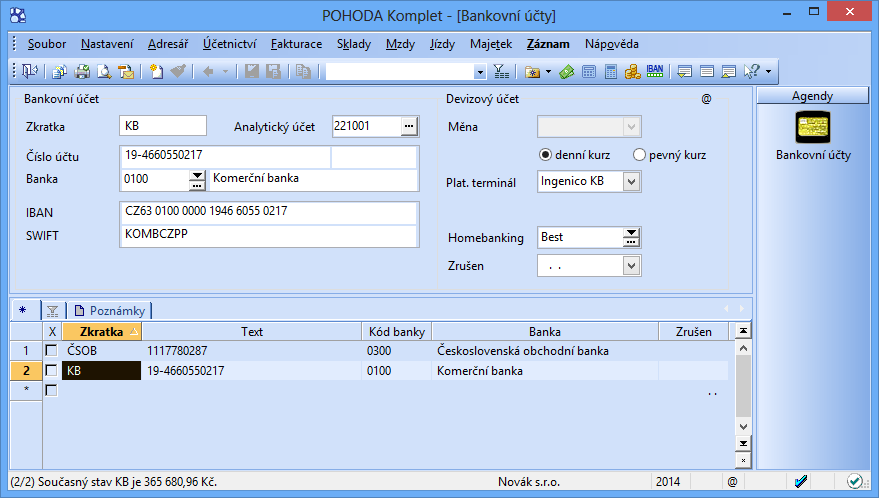
Task: Open the Účetnictví menu
Action: (x=230, y=44)
